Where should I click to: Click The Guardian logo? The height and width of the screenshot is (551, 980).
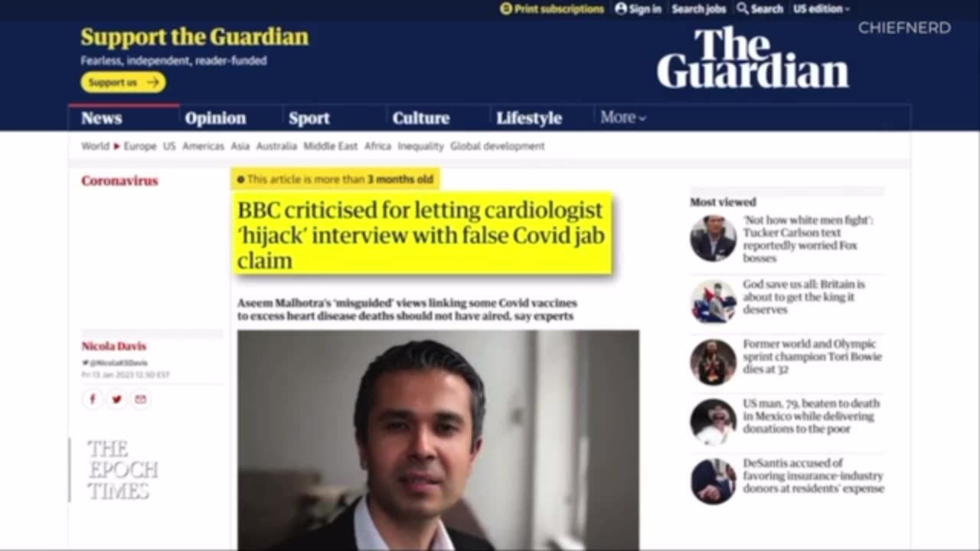[x=753, y=58]
